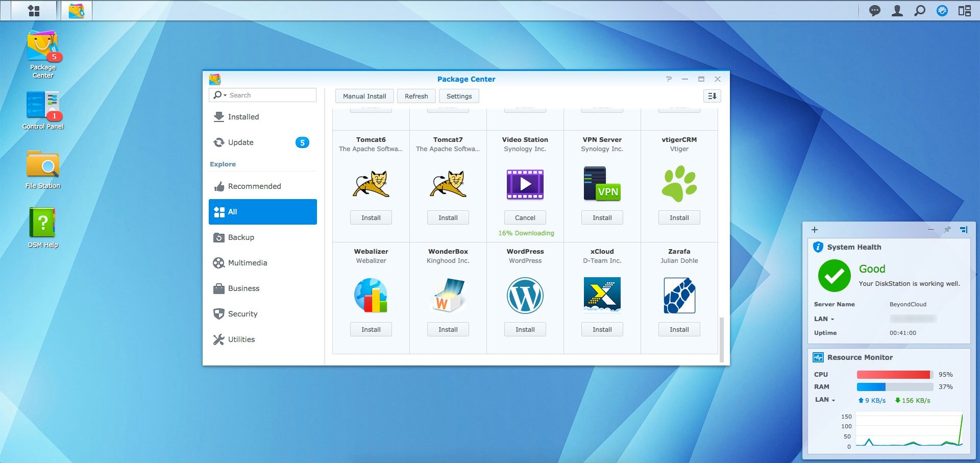Open the blue Pilot View icon
Image resolution: width=980 pixels, height=463 pixels.
[x=942, y=11]
